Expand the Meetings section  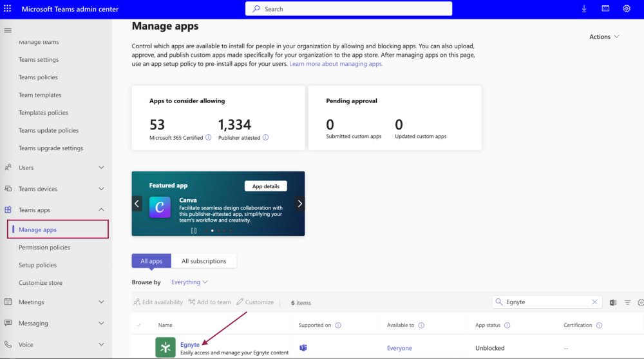pyautogui.click(x=102, y=302)
